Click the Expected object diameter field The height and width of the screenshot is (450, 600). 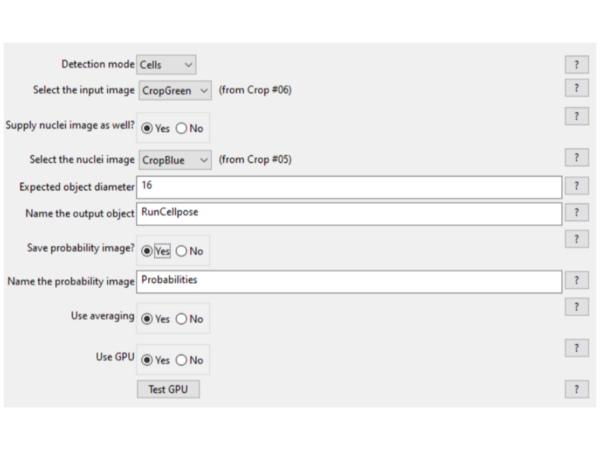[350, 187]
